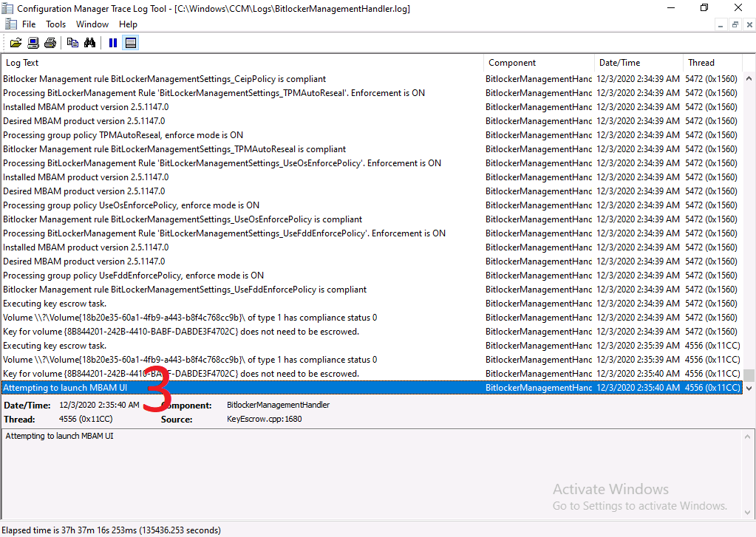Select 'Volume...compliance status 0' row at 2:35:39
Viewport: 756px width, 537px height.
point(371,360)
